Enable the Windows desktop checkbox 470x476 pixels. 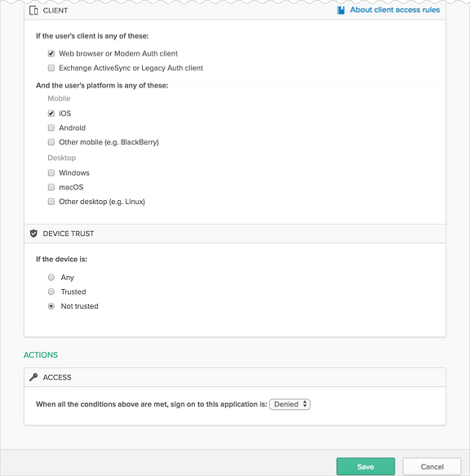point(51,173)
